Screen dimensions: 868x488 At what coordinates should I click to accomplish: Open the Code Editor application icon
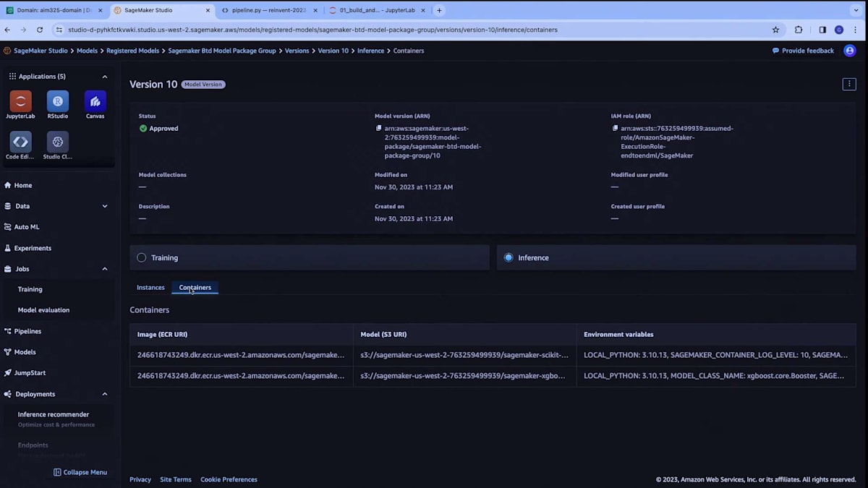20,142
